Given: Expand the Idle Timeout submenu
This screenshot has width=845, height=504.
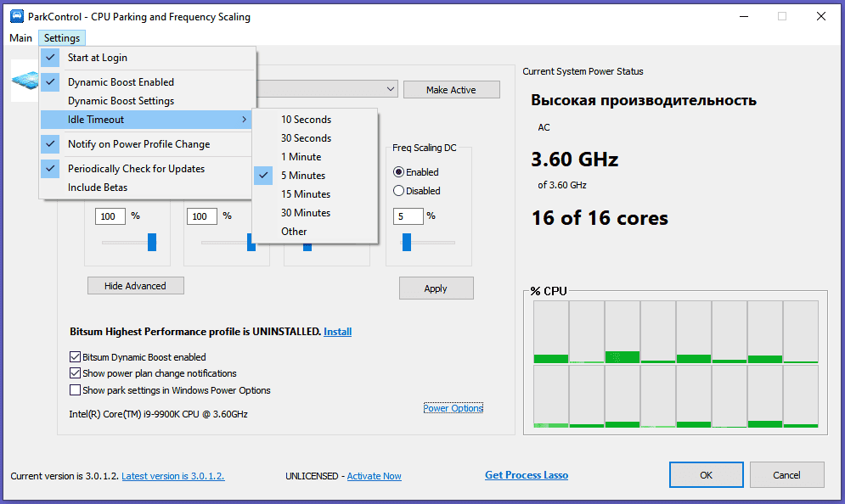Looking at the screenshot, I should pos(147,120).
